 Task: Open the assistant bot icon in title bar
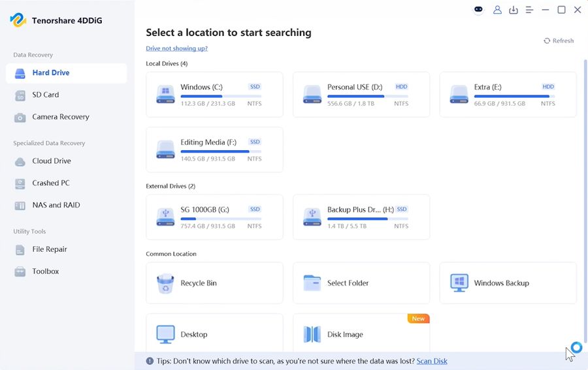(478, 10)
